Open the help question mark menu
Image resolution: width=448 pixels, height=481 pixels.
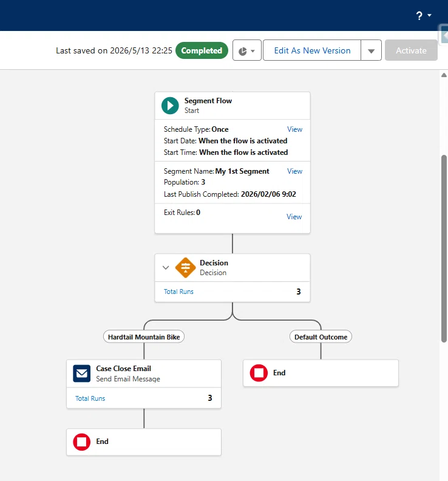click(424, 15)
